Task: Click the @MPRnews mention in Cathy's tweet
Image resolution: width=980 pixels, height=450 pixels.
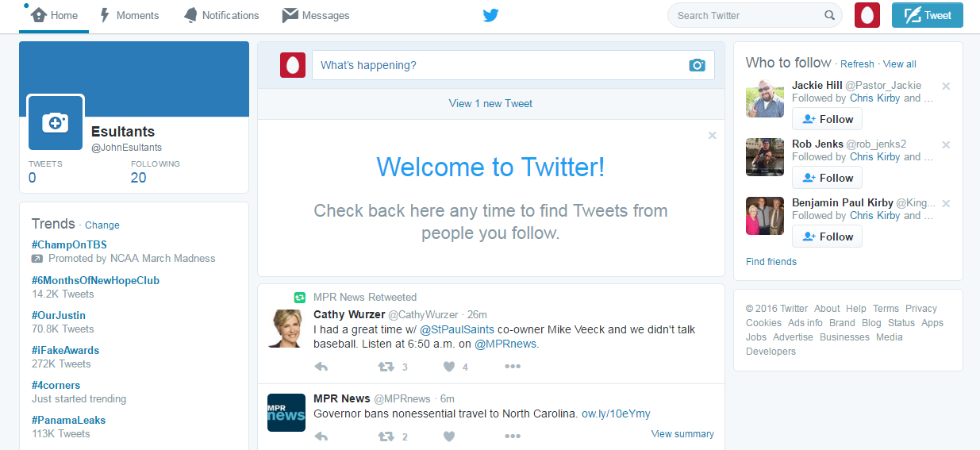Action: coord(505,344)
